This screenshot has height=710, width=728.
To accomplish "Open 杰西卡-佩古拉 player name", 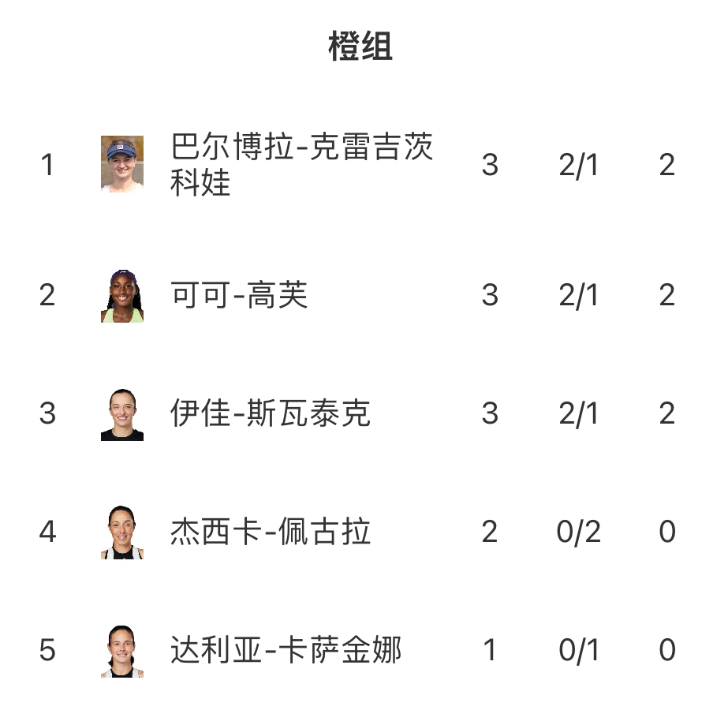I will 270,532.
